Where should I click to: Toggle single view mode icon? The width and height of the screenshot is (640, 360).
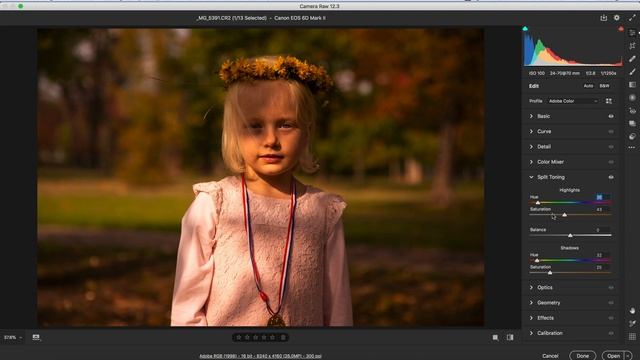[x=495, y=338]
